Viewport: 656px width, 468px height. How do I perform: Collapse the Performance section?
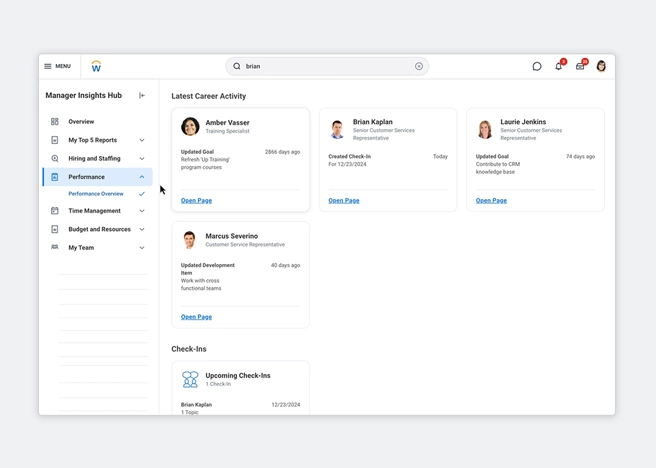[x=142, y=177]
